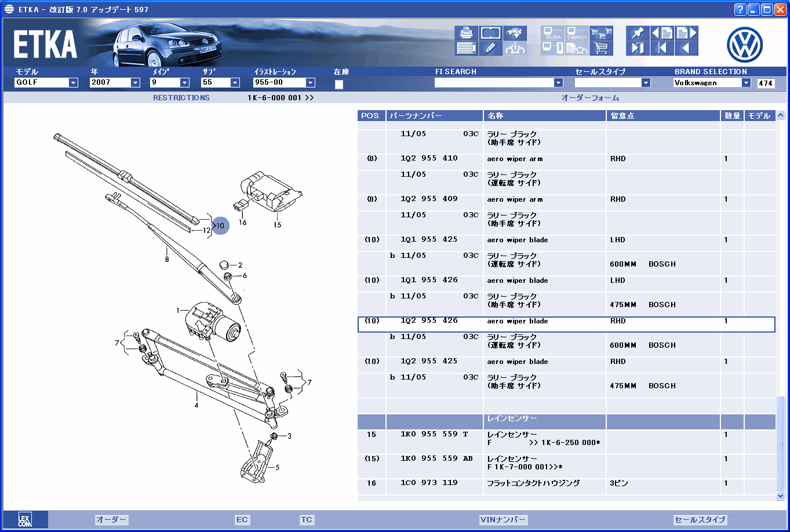The image size is (790, 532).
Task: Click the 474 field next to brand
Action: point(766,83)
